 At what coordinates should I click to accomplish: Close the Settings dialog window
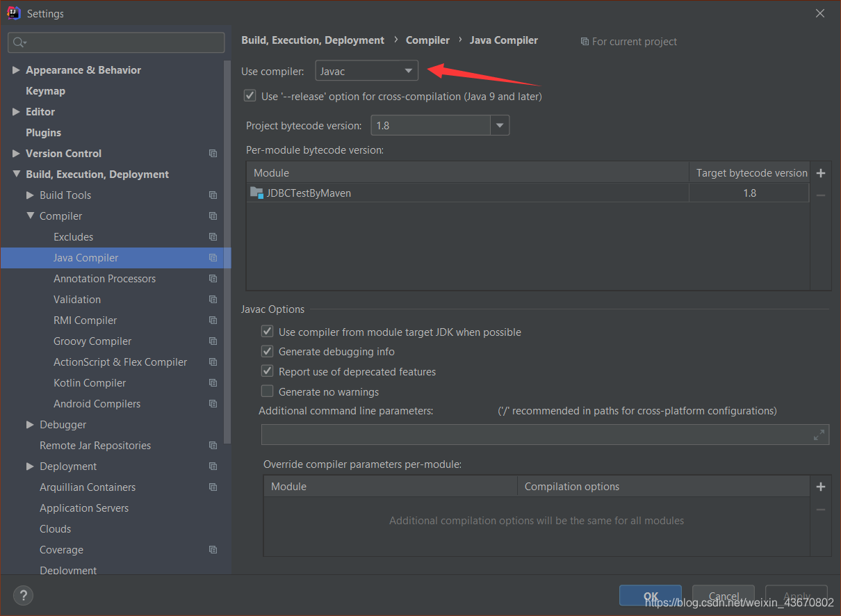click(x=820, y=13)
